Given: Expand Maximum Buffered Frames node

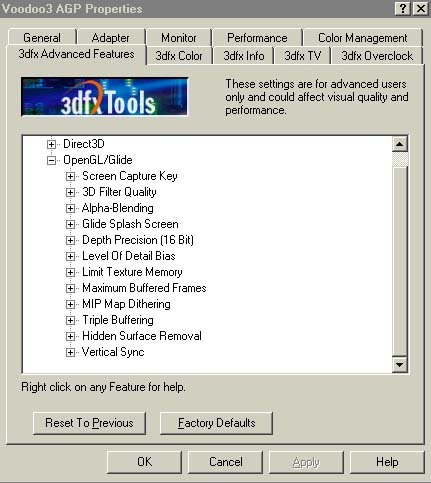Looking at the screenshot, I should click(70, 288).
